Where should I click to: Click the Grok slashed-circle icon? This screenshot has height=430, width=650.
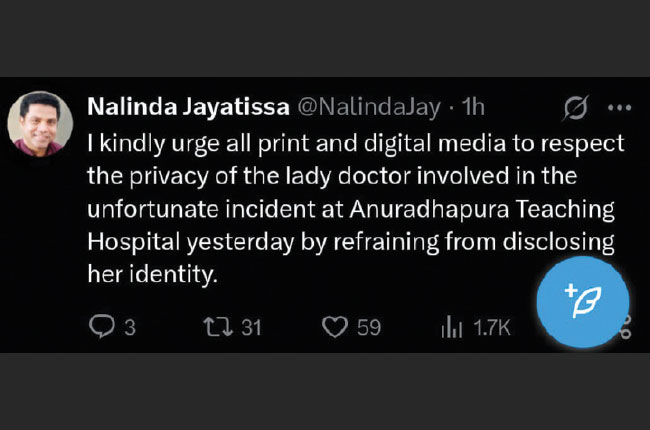tap(576, 108)
